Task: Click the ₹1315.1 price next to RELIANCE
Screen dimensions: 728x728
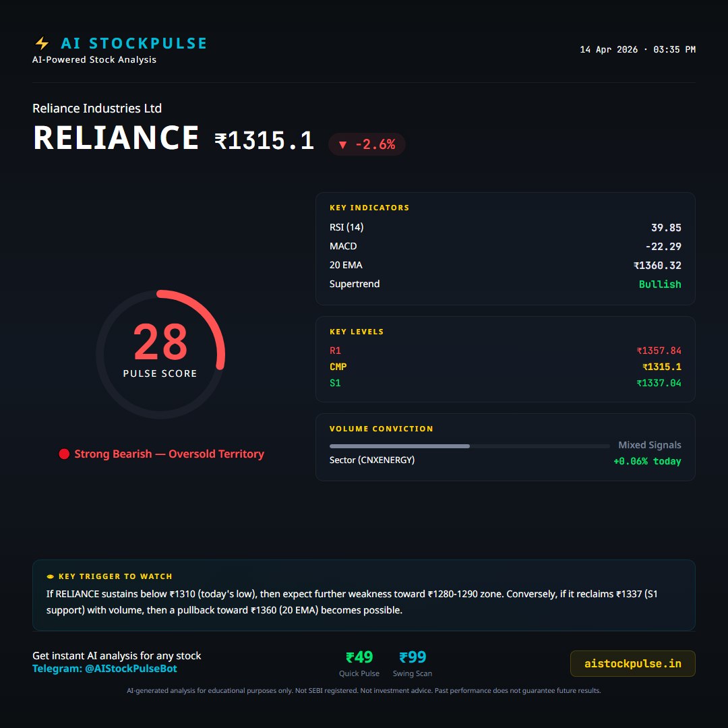Action: [264, 140]
